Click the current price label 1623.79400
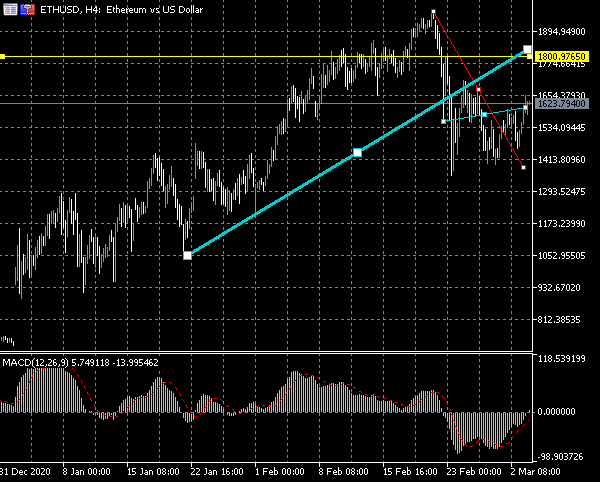 [561, 104]
